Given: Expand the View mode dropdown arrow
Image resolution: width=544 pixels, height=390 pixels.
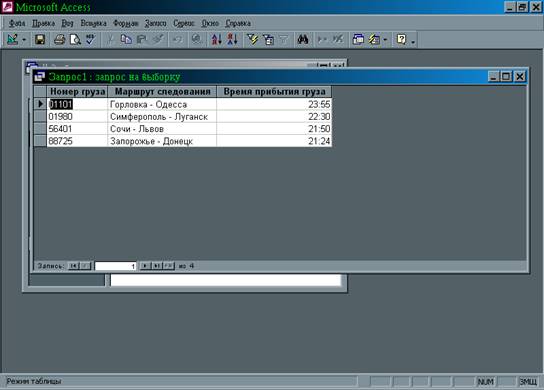Looking at the screenshot, I should [24, 40].
